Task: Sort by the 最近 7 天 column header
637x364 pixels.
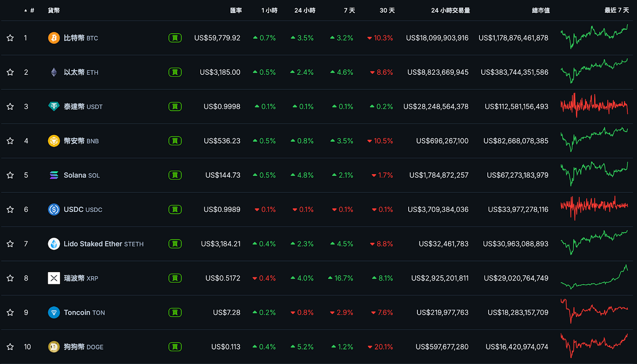Action: (x=617, y=10)
